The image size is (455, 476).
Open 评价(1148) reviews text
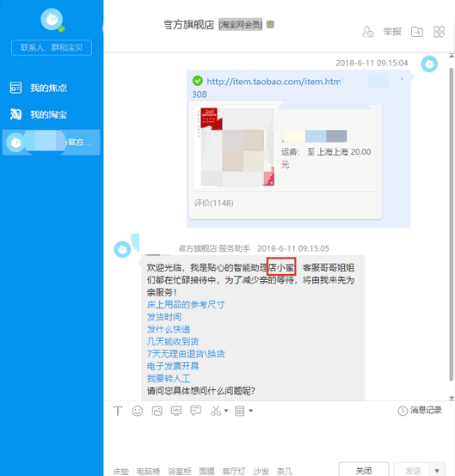click(213, 203)
